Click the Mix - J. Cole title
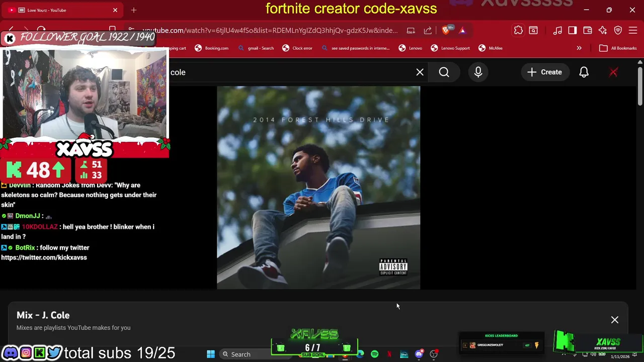The height and width of the screenshot is (362, 644). tap(43, 315)
